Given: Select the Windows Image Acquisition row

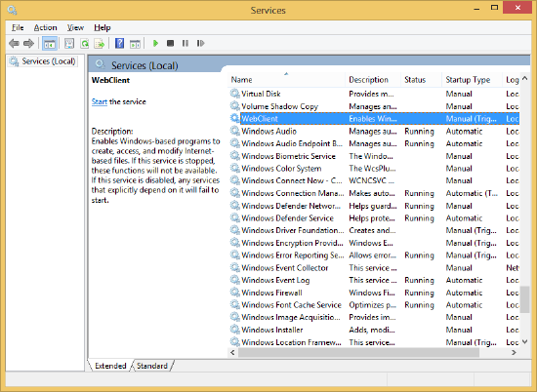Looking at the screenshot, I should [374, 317].
